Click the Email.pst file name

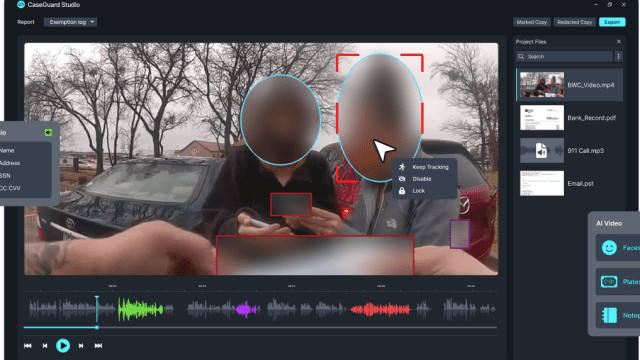pos(580,184)
